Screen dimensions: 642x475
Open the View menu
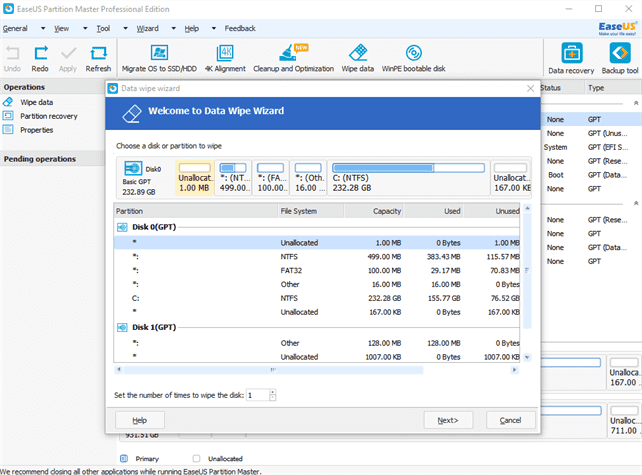point(61,29)
